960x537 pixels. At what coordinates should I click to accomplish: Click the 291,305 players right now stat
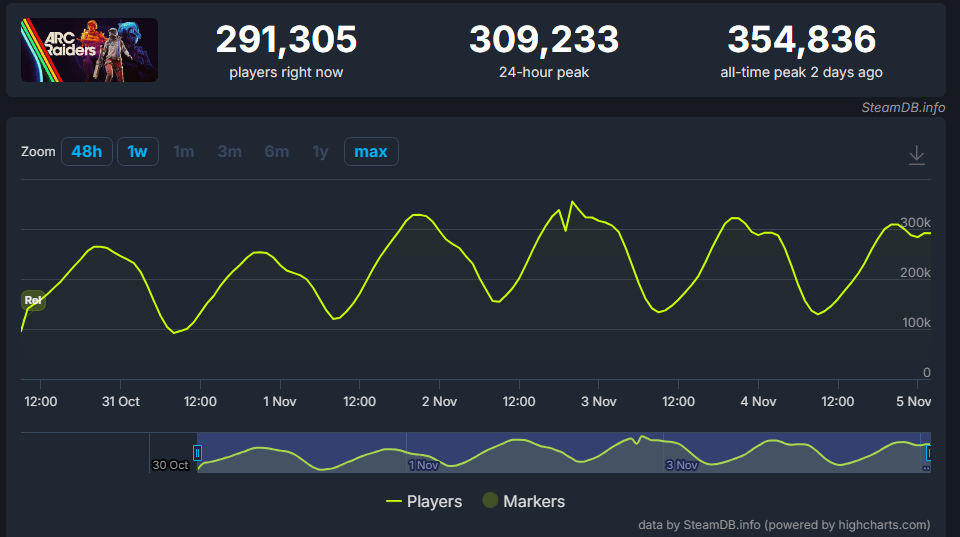[286, 40]
